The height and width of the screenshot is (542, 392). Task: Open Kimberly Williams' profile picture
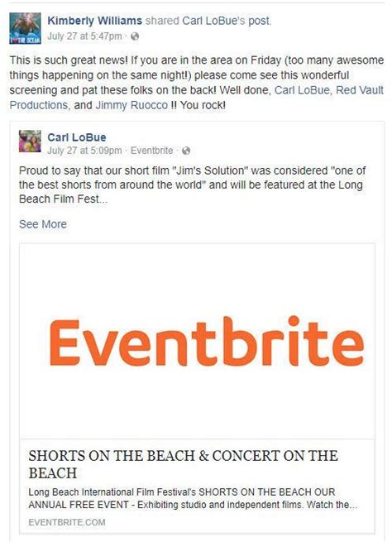(25, 28)
